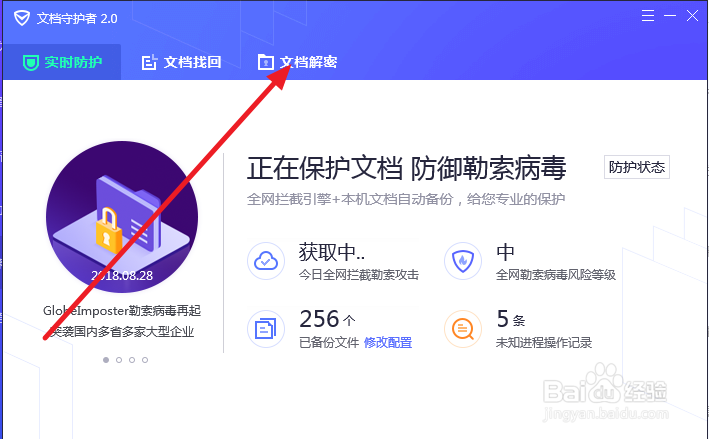Click the 文档找回 tab icon
The height and width of the screenshot is (439, 709).
coord(149,62)
